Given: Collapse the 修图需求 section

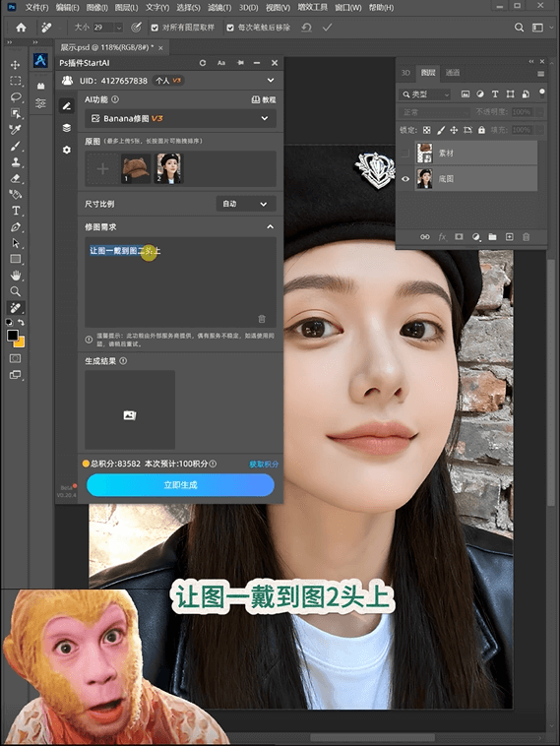Looking at the screenshot, I should [271, 227].
